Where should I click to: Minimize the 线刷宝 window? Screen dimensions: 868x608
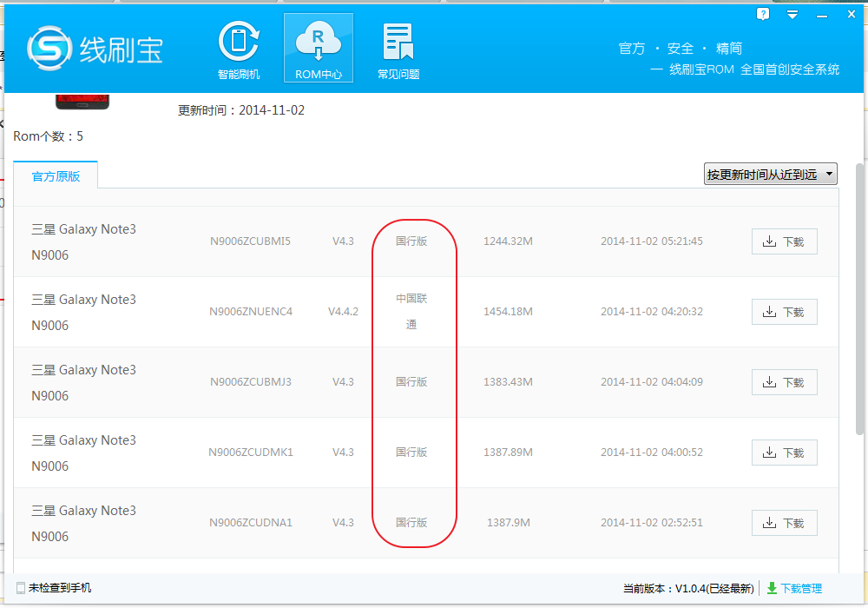click(822, 16)
